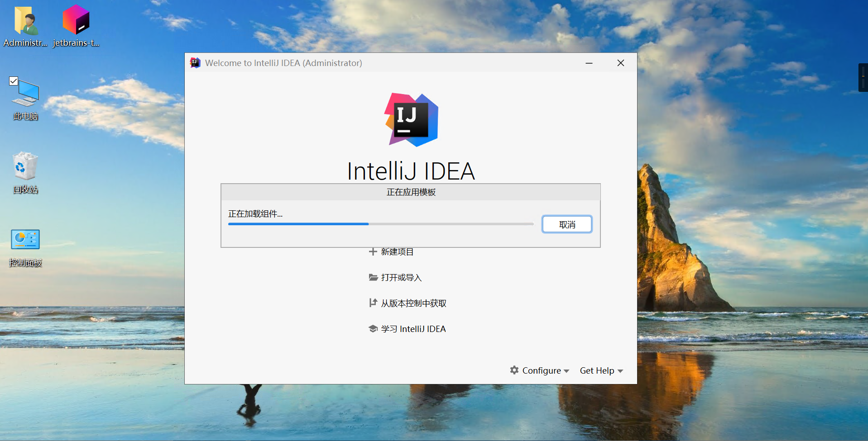This screenshot has width=868, height=441.
Task: Click the 正在应用模板 dialog title
Action: 411,192
